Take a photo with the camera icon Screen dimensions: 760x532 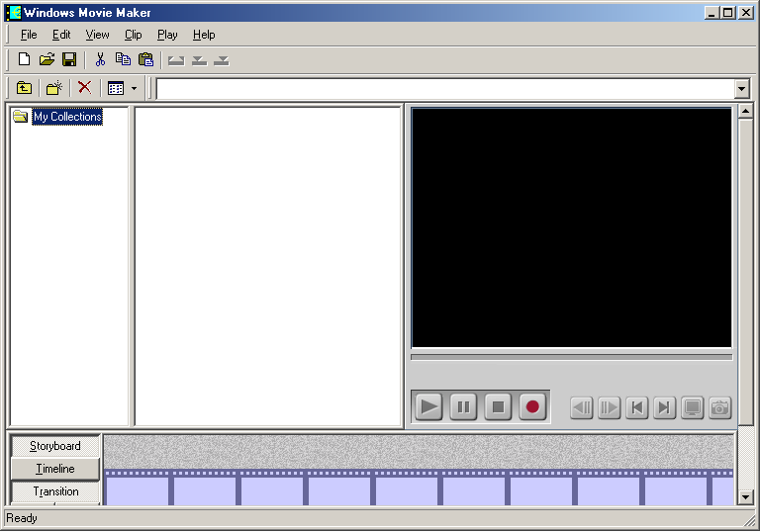(x=719, y=408)
